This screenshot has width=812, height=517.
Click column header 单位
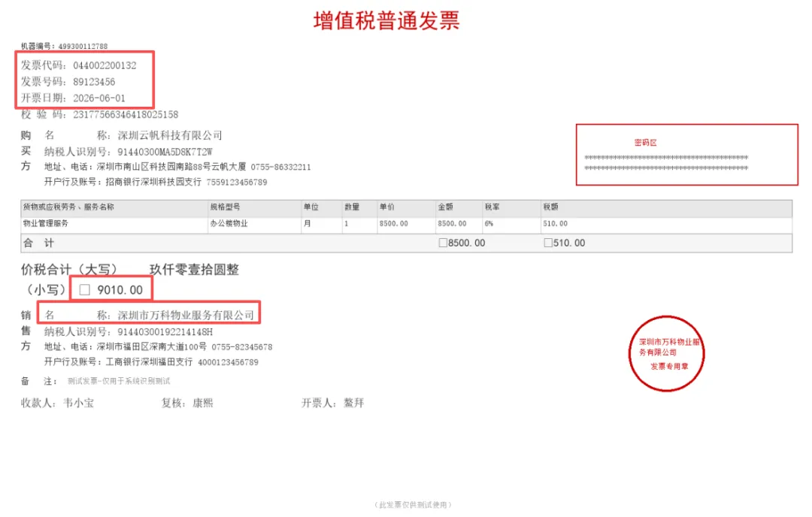(311, 207)
